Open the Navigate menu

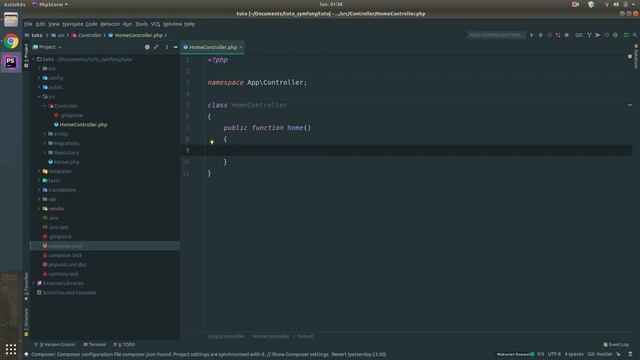73,24
